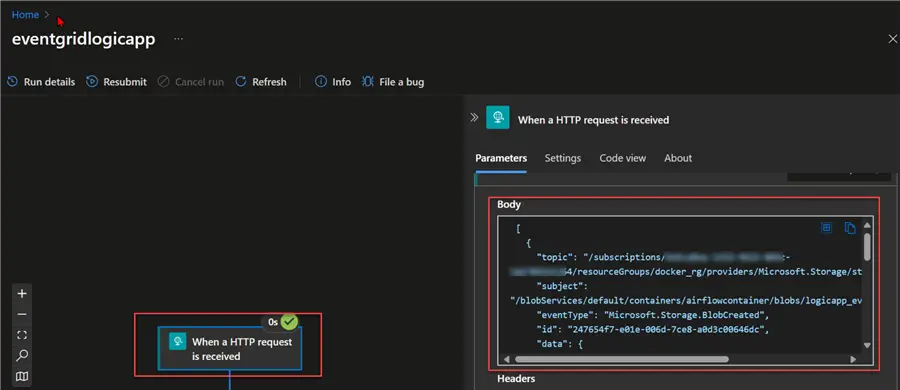
Task: Close the eventgridlogicapp blade
Action: (893, 39)
